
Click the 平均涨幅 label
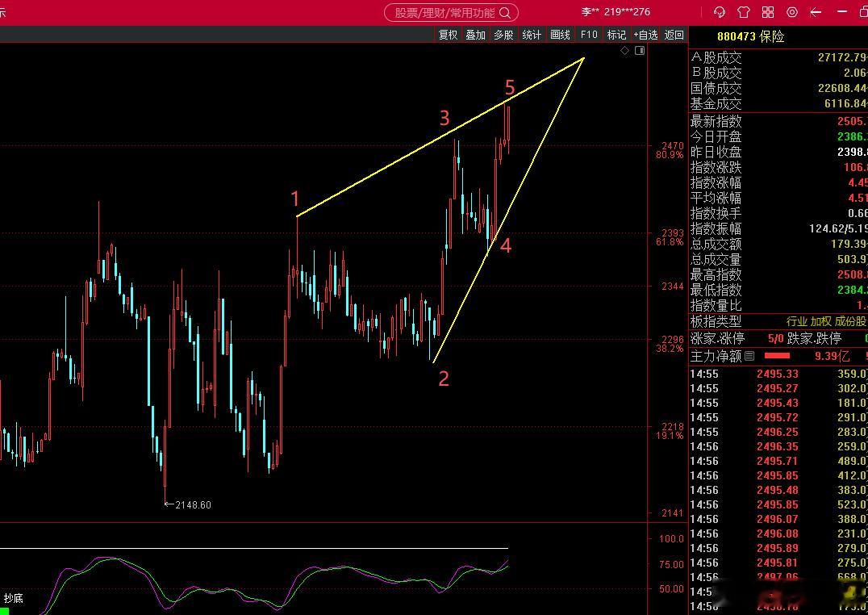tap(716, 198)
